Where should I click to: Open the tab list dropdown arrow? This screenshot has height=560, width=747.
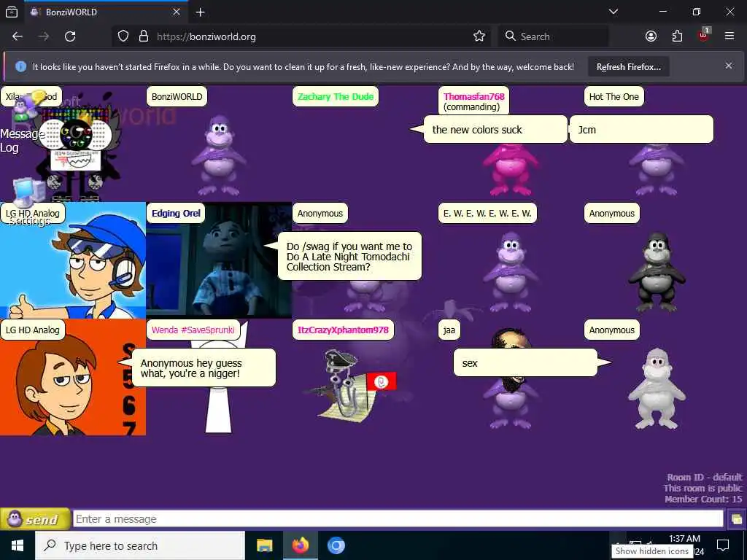(614, 12)
